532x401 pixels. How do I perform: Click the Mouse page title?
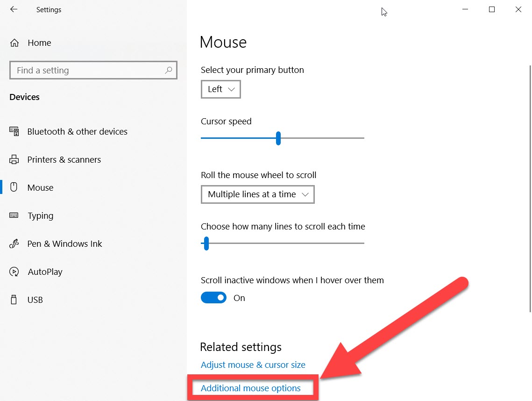pos(223,42)
